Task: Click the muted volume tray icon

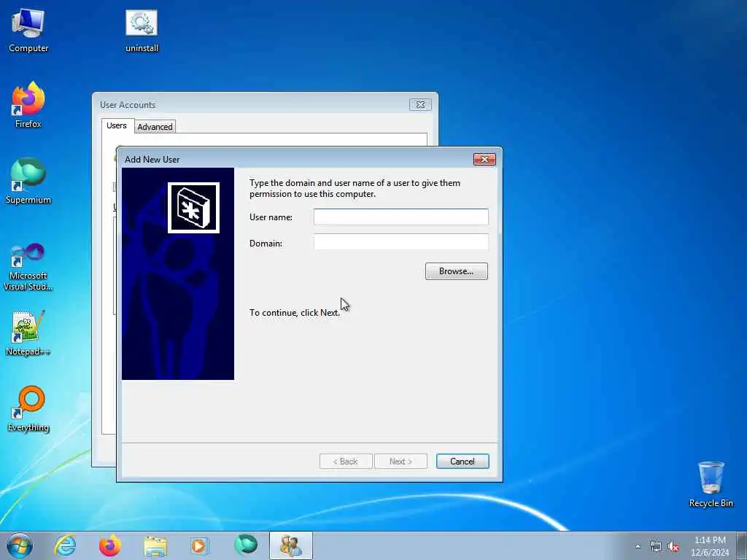Action: [x=673, y=547]
